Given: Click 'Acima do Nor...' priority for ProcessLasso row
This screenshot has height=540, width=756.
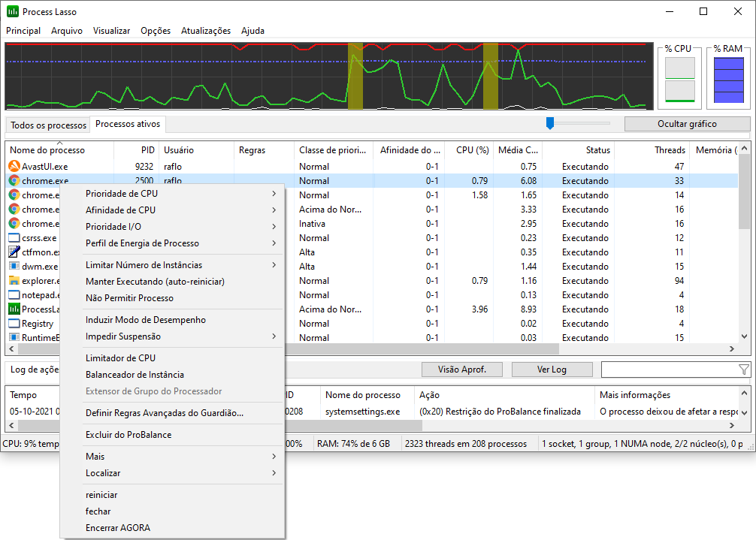Looking at the screenshot, I should point(330,309).
